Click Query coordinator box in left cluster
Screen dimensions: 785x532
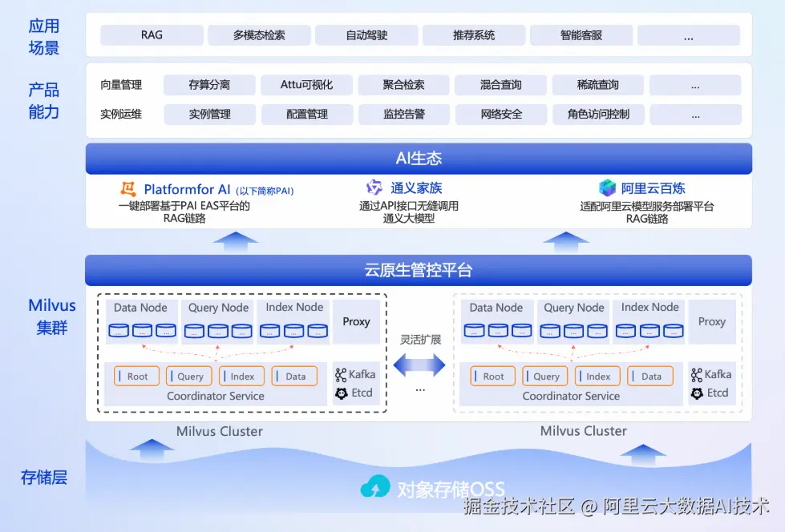[189, 376]
